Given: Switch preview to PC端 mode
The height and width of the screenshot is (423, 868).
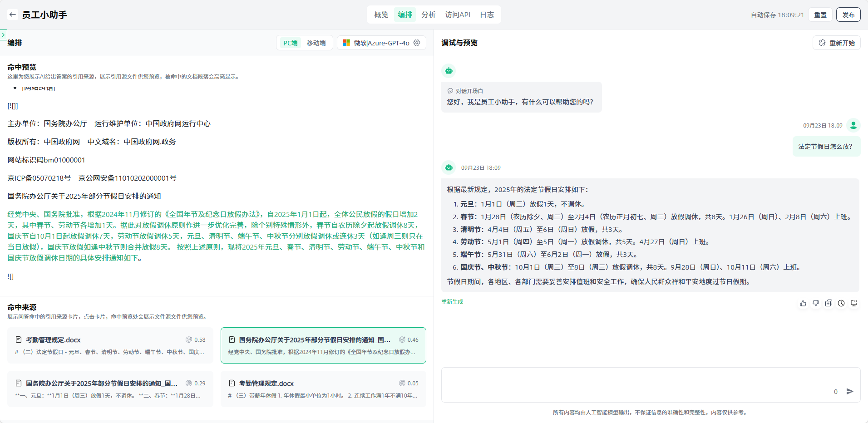Looking at the screenshot, I should coord(290,43).
